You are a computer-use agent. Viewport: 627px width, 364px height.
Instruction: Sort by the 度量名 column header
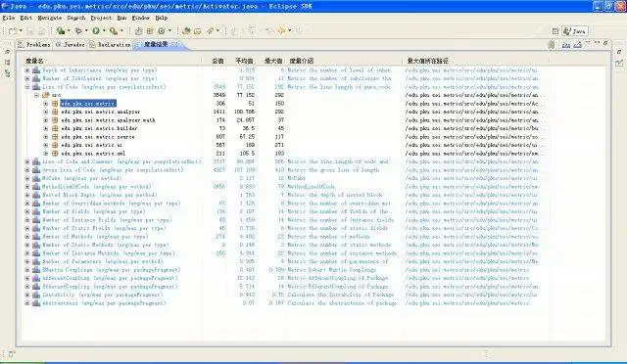click(34, 61)
